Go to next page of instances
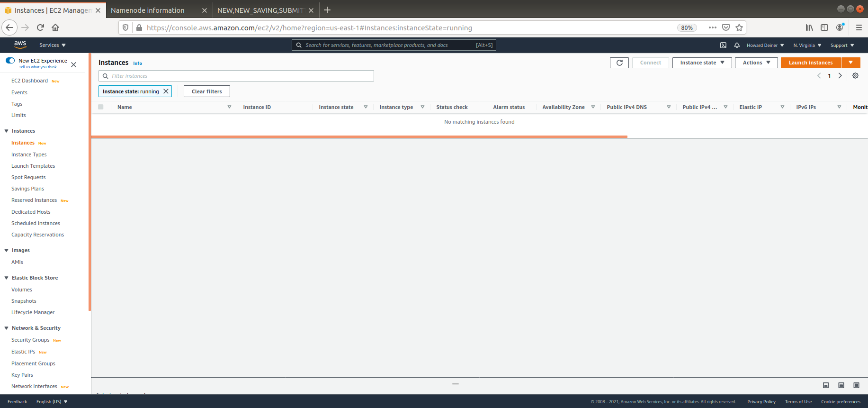 pos(840,76)
